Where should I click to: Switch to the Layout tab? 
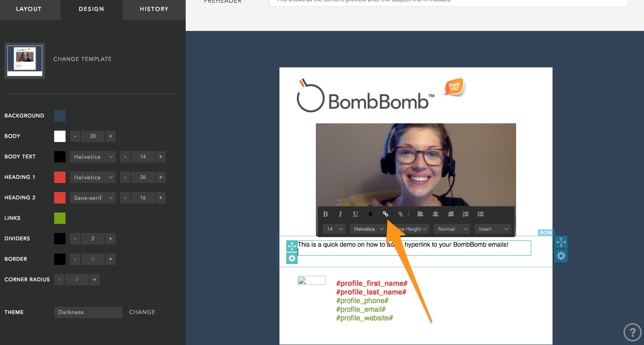point(29,9)
